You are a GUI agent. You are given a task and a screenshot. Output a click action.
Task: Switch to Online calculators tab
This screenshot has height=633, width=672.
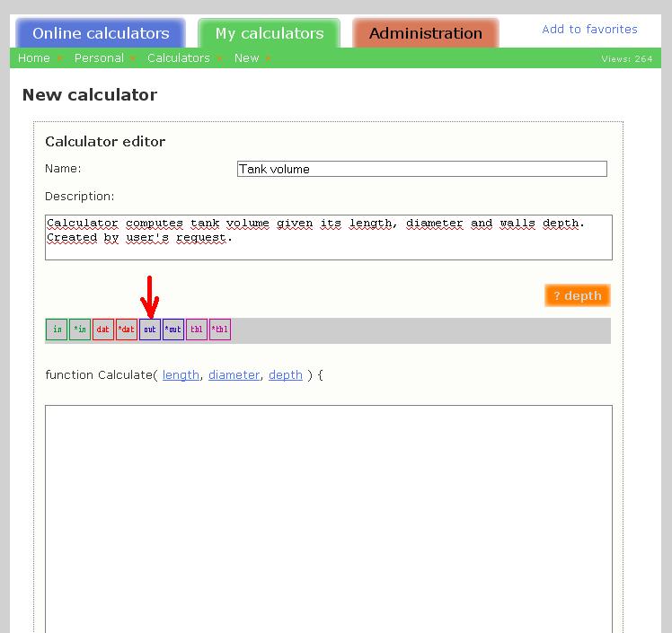101,33
